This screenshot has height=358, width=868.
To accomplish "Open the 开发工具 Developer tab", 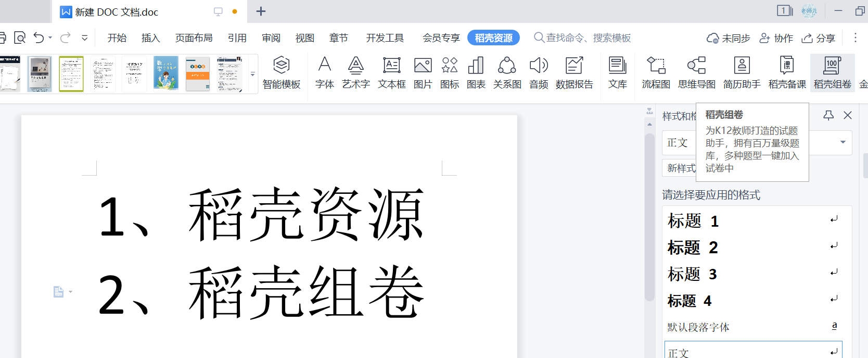I will tap(385, 38).
